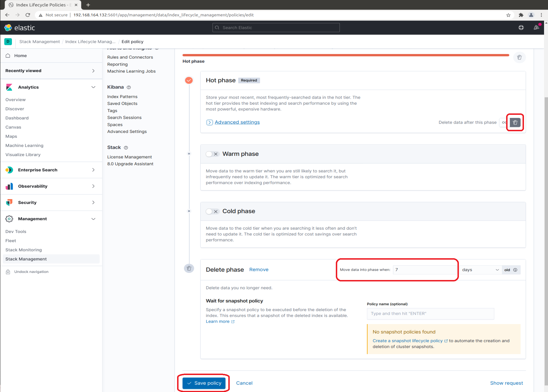Click the snapshot Policy name input field

tap(430, 314)
